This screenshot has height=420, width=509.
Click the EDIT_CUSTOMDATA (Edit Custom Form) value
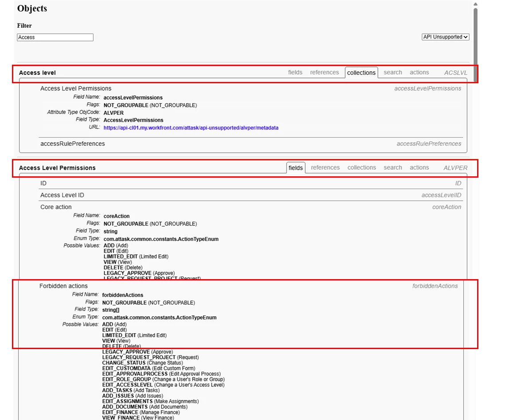click(x=149, y=368)
